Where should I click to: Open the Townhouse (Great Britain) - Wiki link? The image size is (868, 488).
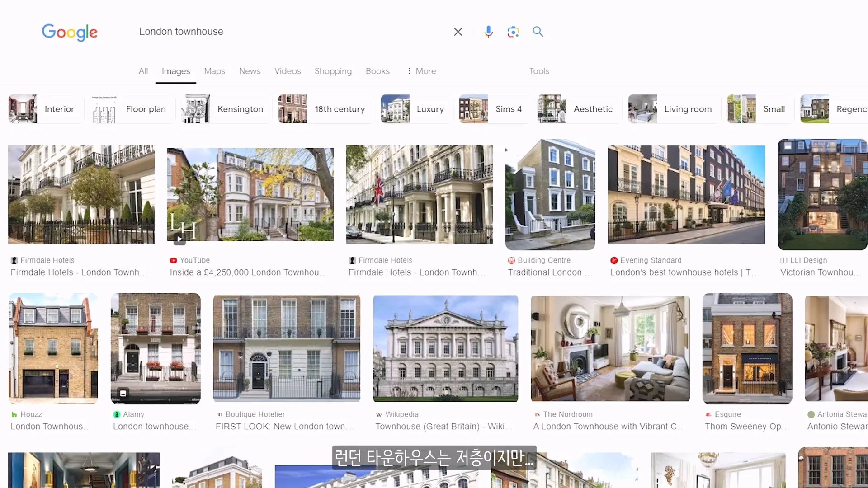point(444,427)
